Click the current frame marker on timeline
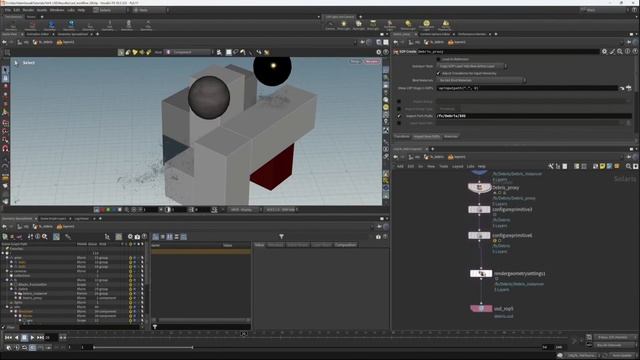This screenshot has height=360, width=640. (244, 334)
